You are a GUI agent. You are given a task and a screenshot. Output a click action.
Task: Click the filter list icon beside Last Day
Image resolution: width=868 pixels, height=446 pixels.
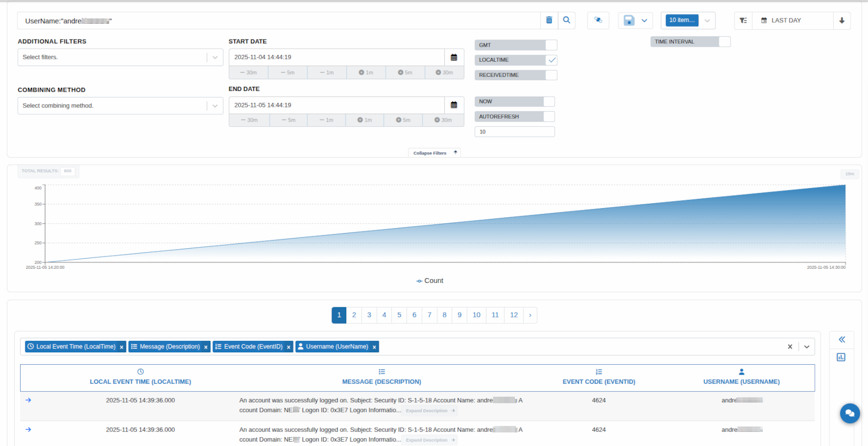[x=743, y=21]
